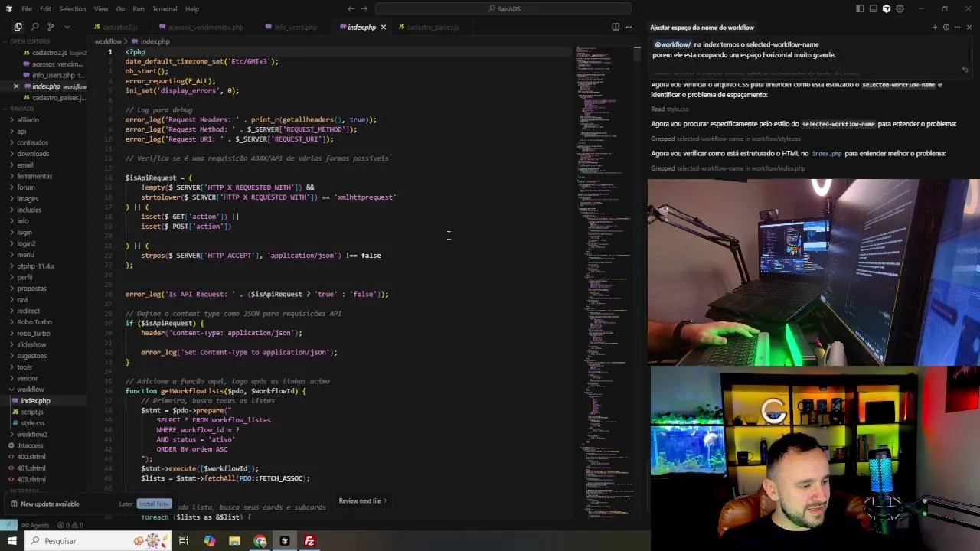
Task: Open the Run menu
Action: pyautogui.click(x=139, y=8)
